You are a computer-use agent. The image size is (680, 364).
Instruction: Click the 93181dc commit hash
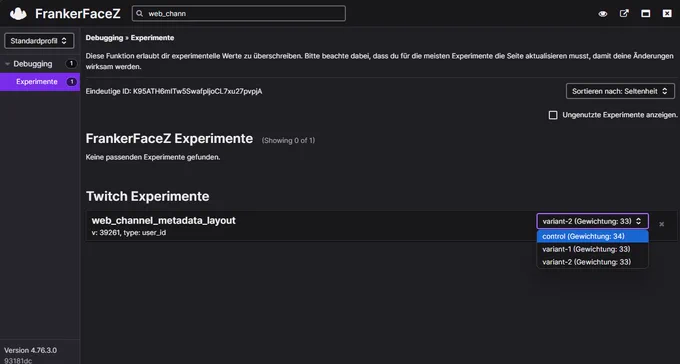18,360
